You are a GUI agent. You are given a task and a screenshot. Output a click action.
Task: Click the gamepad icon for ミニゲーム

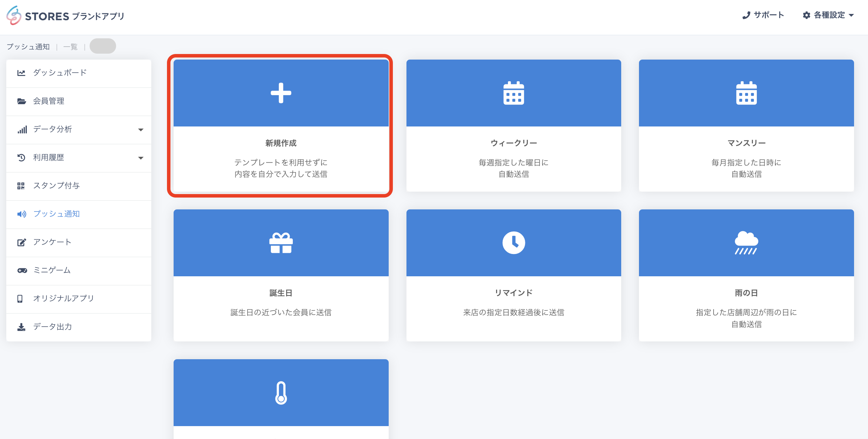click(x=22, y=270)
